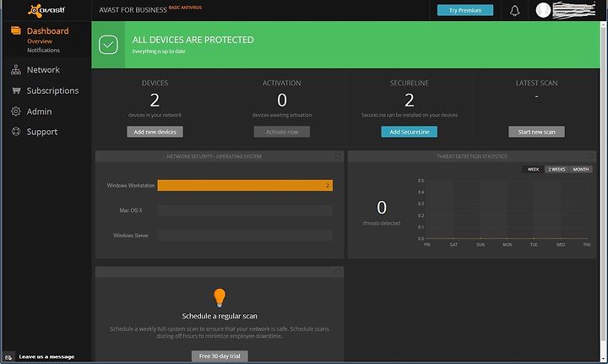608x364 pixels.
Task: Switch the chart to WEEK view
Action: click(533, 170)
